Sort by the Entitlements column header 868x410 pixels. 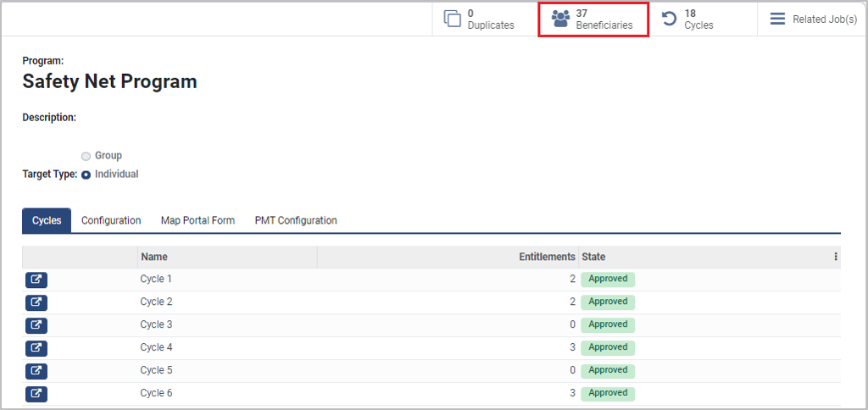(547, 257)
